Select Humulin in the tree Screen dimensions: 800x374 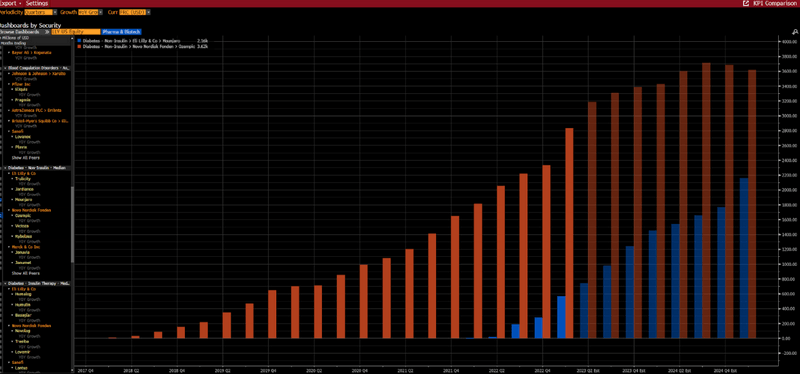click(x=22, y=305)
